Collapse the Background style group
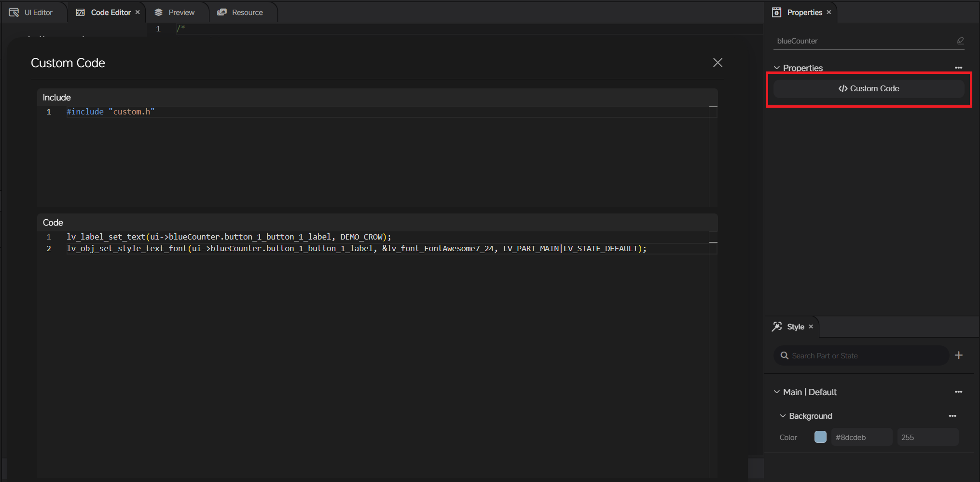This screenshot has width=980, height=482. pyautogui.click(x=783, y=416)
